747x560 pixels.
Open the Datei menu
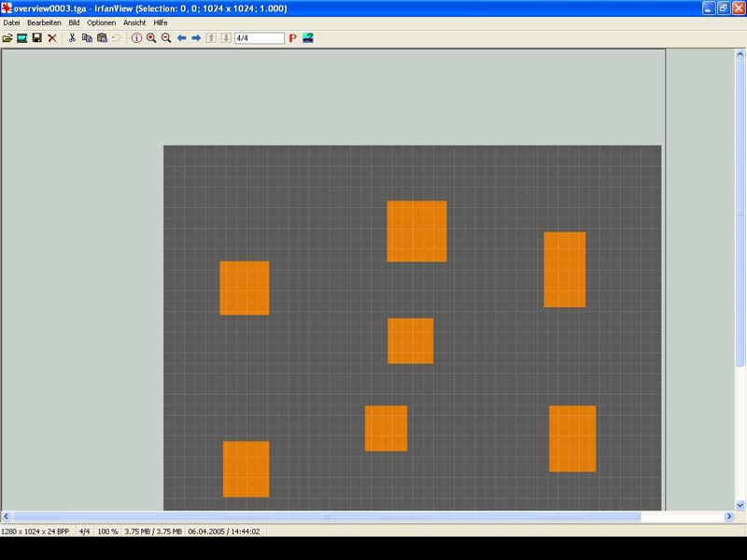(x=11, y=22)
